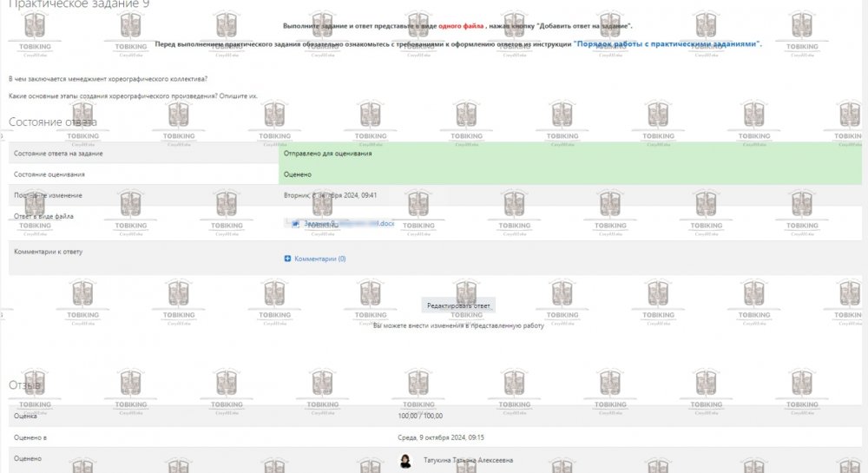868x473 pixels.
Task: Click the "Оценено в" row label
Action: coord(30,437)
